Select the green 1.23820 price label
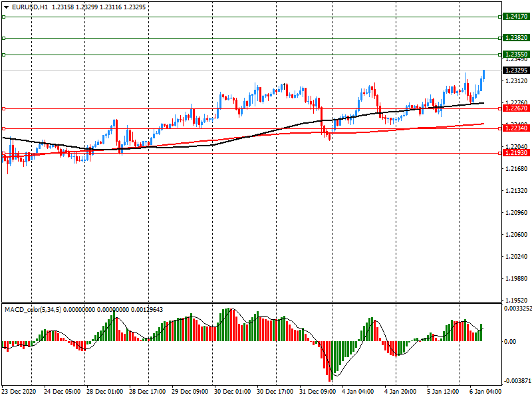This screenshot has width=532, height=399. (516, 38)
